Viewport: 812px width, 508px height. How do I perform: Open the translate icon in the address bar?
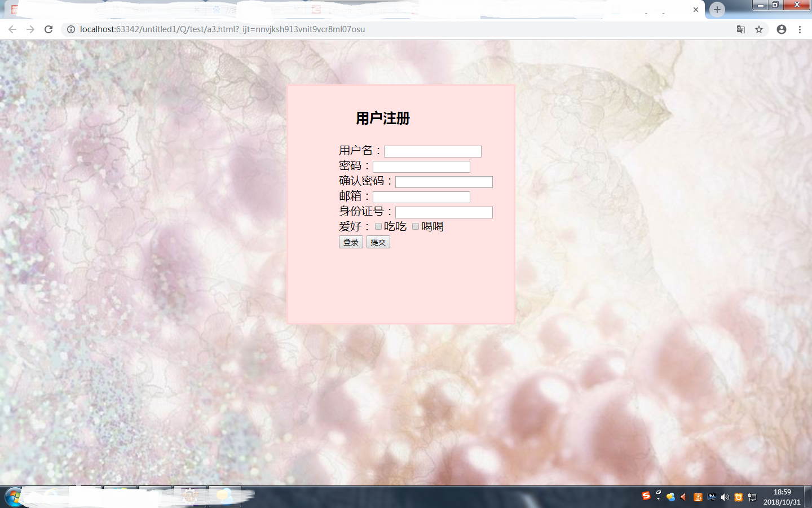(740, 29)
